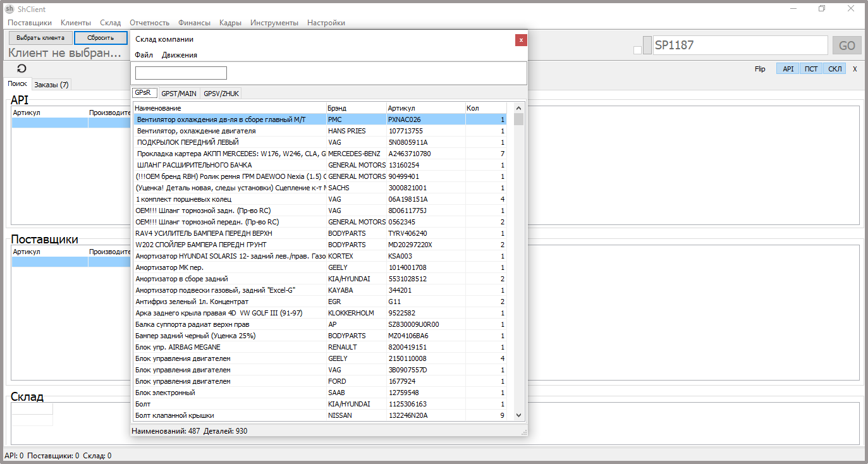Click the Артикул column header in Поставщики table

pos(50,252)
